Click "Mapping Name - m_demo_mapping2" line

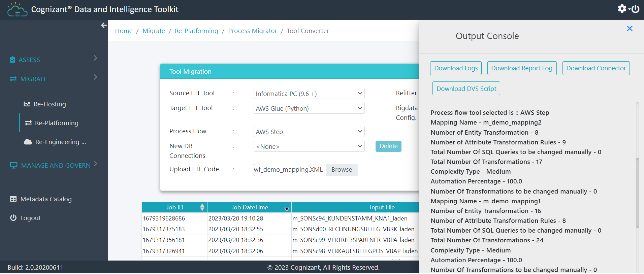(x=486, y=123)
